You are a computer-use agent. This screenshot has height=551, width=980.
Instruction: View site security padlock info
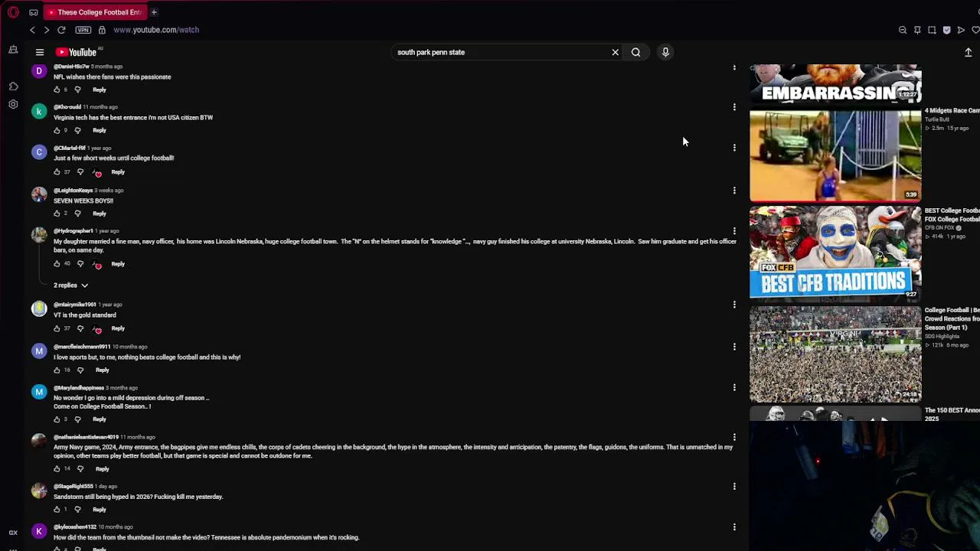[x=102, y=30]
